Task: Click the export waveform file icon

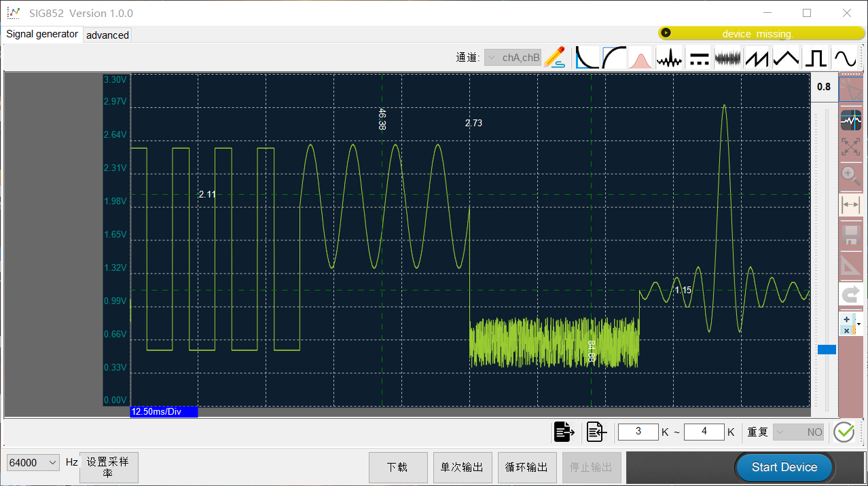Action: (x=564, y=432)
